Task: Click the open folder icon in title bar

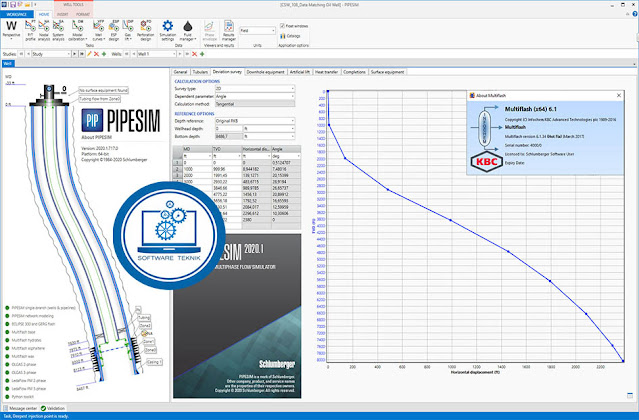Action: 27,4
